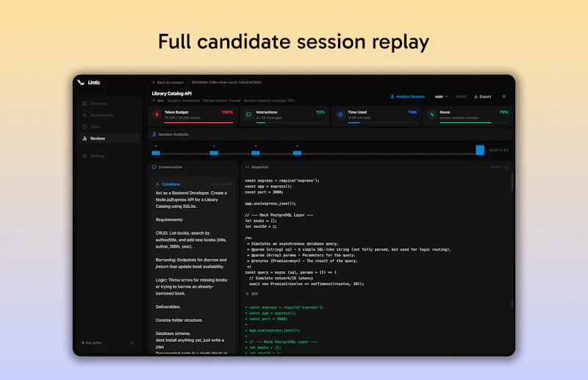Click the Export button
This screenshot has height=380, width=588.
click(x=482, y=96)
